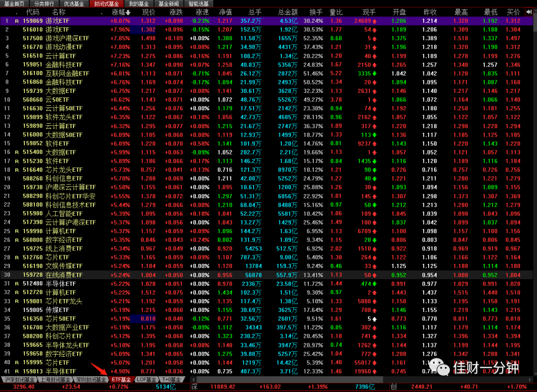Sort list by 量比 column header

point(336,12)
